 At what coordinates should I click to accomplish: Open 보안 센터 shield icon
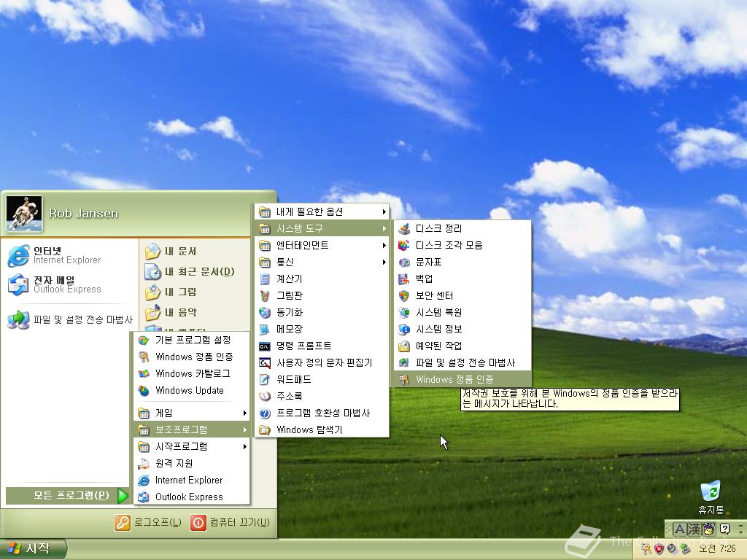(x=404, y=296)
